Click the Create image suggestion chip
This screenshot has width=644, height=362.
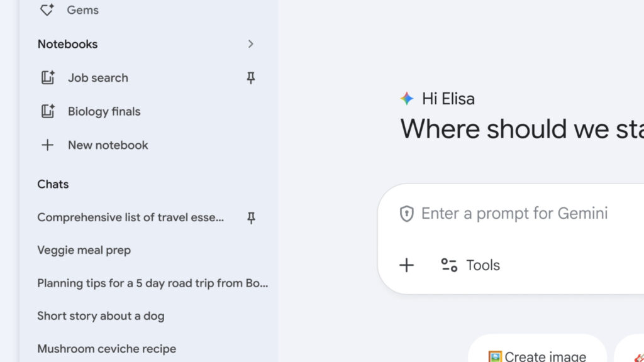536,355
